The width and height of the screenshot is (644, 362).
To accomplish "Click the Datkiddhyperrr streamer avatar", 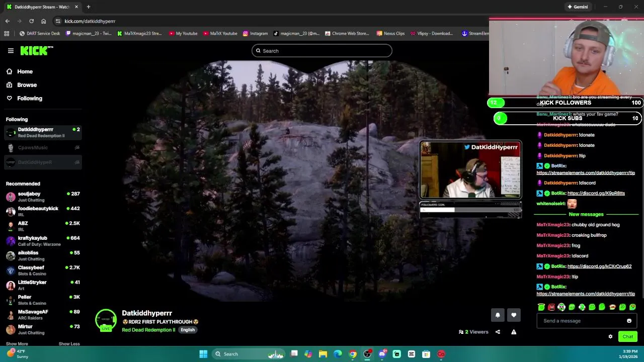I will pyautogui.click(x=106, y=321).
